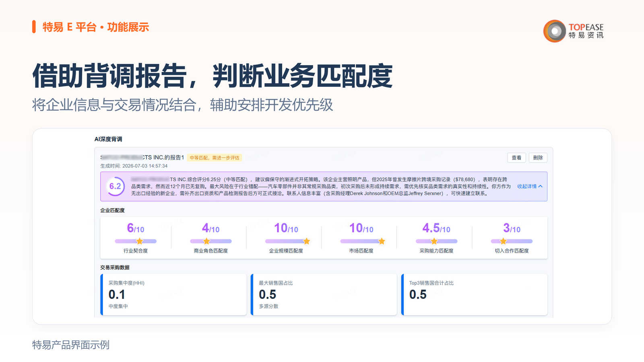Click the 生成时间 timestamp
This screenshot has height=362, width=644.
[x=134, y=166]
